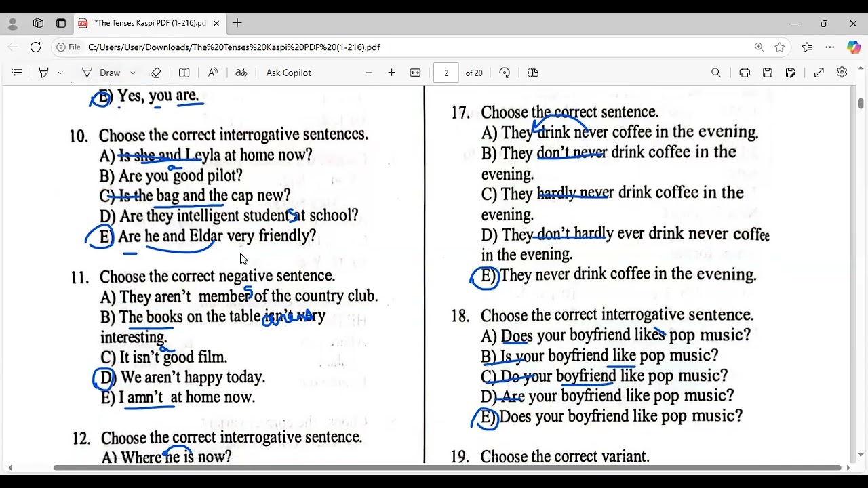Click 'Is your boyfriend like pop music?'
The image size is (868, 488).
609,356
